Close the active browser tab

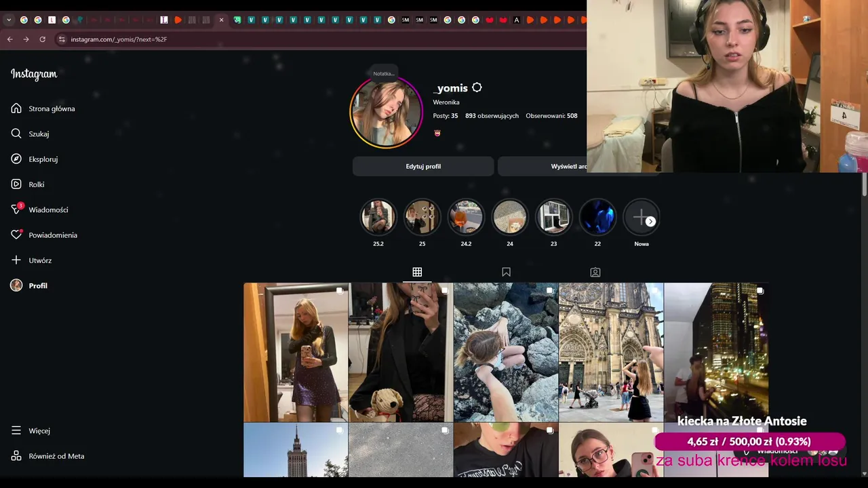point(221,20)
